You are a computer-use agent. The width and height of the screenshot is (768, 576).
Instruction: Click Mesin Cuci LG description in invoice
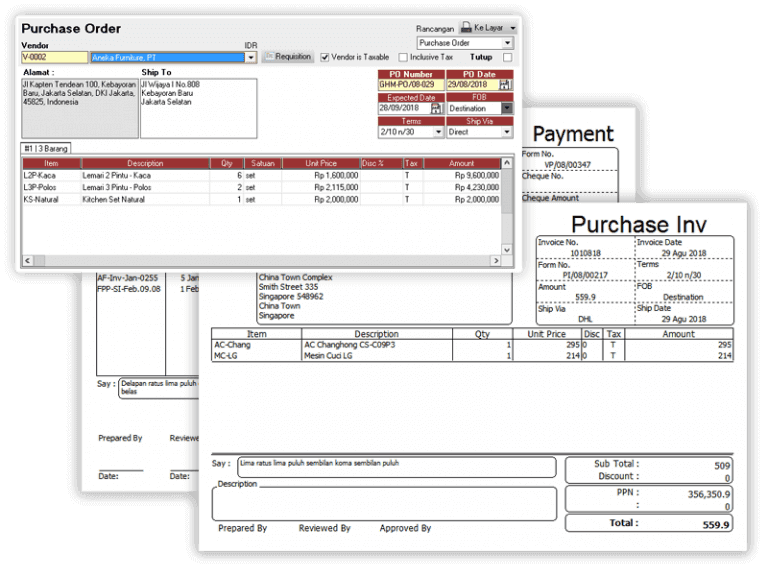click(x=328, y=356)
